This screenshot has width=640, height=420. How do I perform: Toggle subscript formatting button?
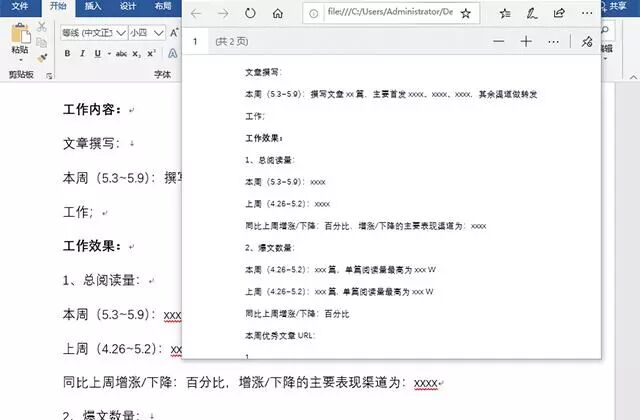[137, 53]
